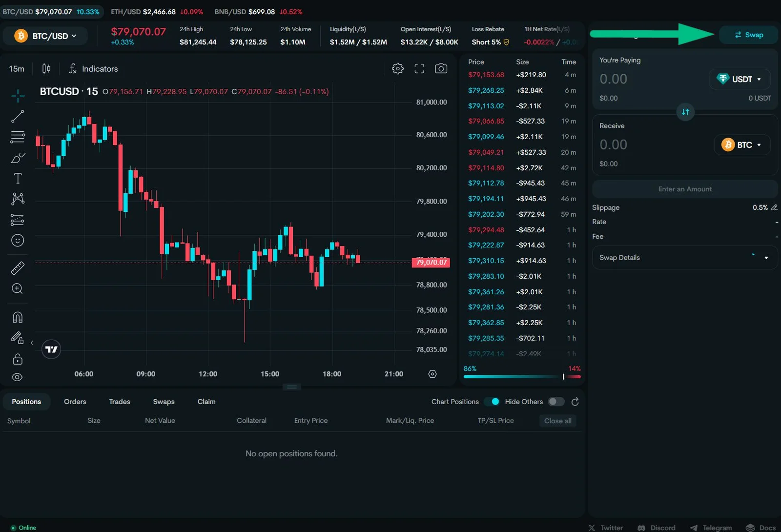This screenshot has height=532, width=781.
Task: Open the emoji icons tool
Action: pos(18,241)
